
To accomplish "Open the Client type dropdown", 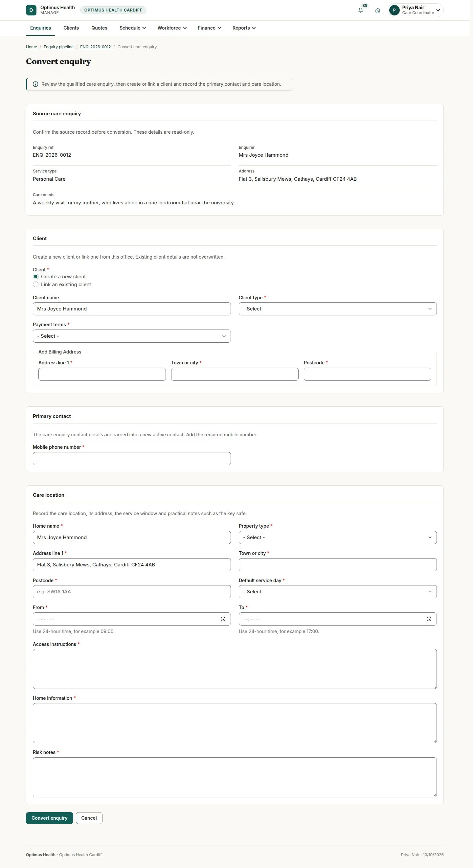I will 338,308.
